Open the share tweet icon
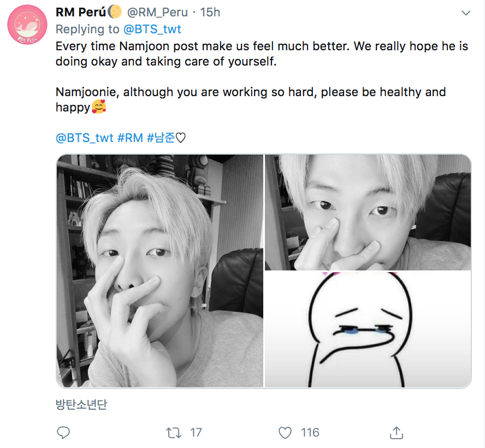Viewport: 485px width, 448px height. [x=396, y=433]
